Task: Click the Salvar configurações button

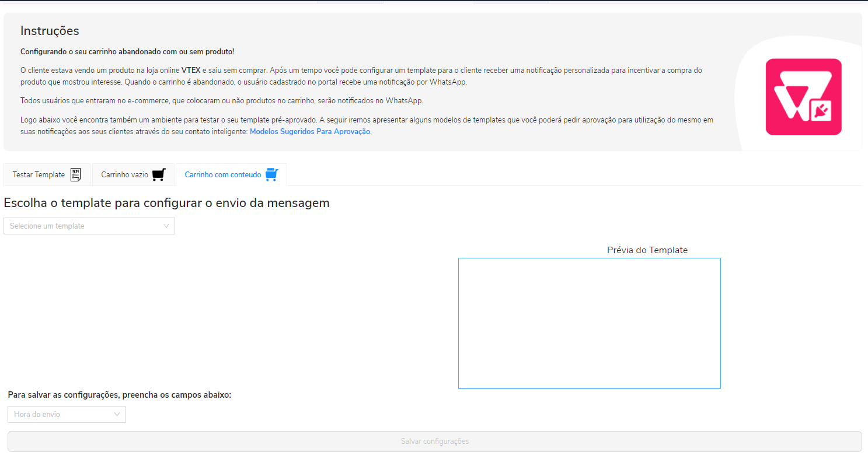Action: point(435,442)
